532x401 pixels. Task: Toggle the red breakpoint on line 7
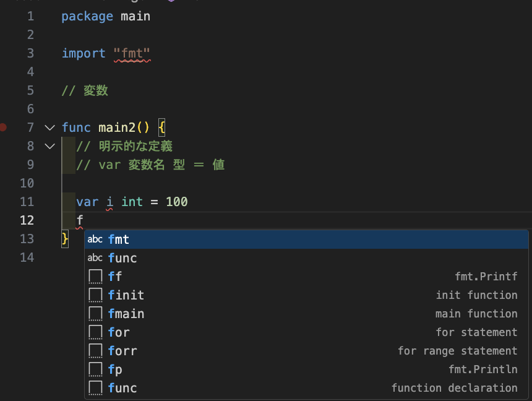[x=2, y=127]
